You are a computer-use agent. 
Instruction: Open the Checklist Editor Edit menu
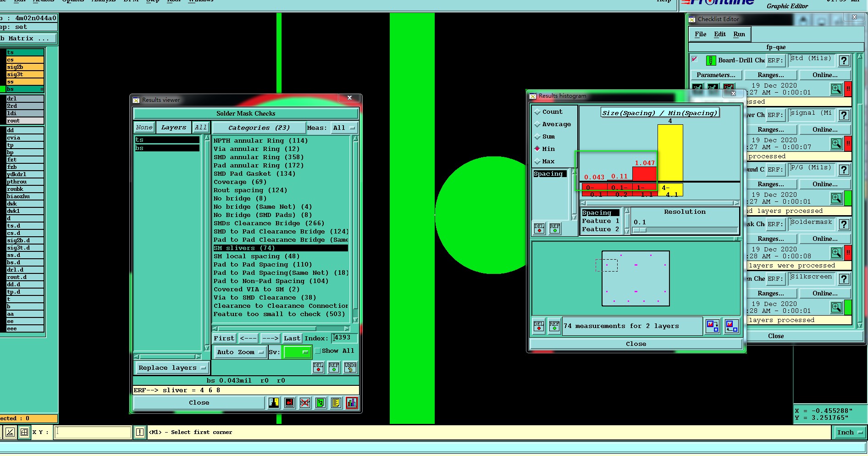point(720,34)
